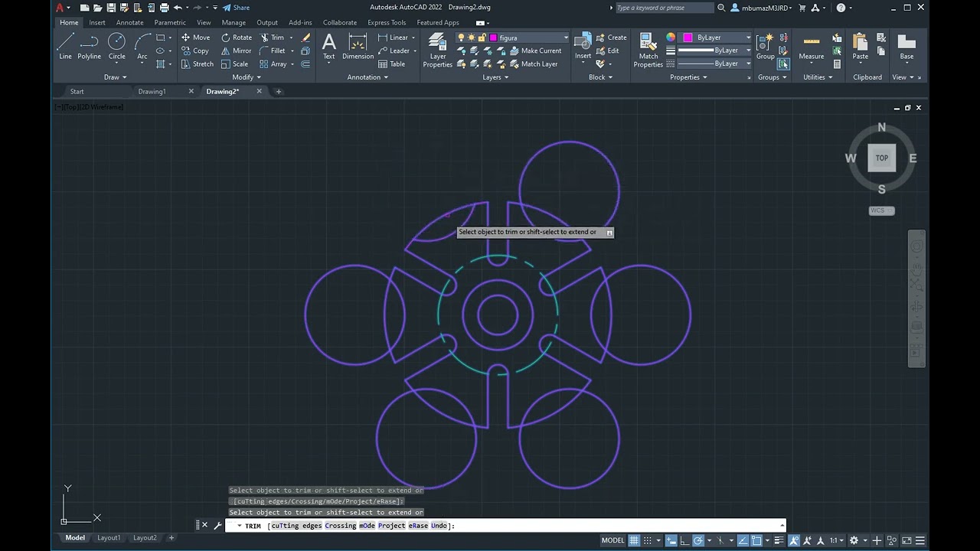Screen dimensions: 980x551
Task: Insert a Text annotation
Action: [x=329, y=45]
